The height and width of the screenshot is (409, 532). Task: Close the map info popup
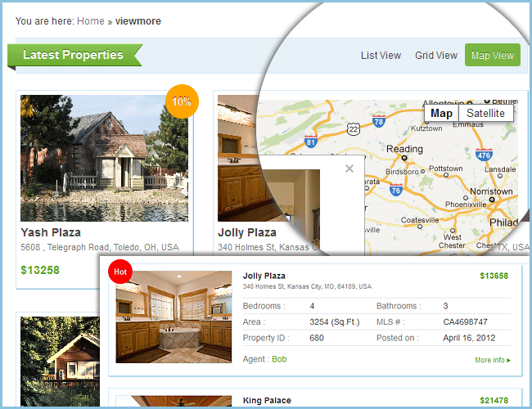[349, 169]
